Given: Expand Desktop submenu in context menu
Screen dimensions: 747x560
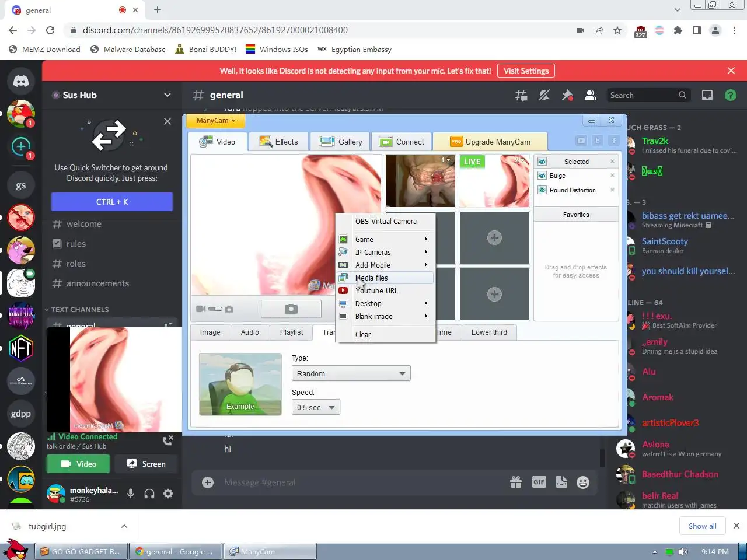Looking at the screenshot, I should click(385, 303).
